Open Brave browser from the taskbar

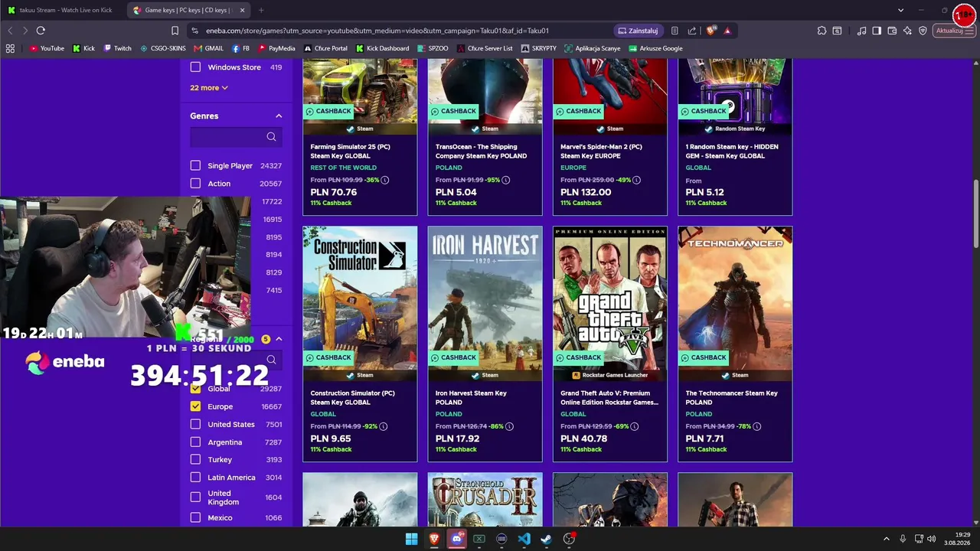[x=434, y=539]
